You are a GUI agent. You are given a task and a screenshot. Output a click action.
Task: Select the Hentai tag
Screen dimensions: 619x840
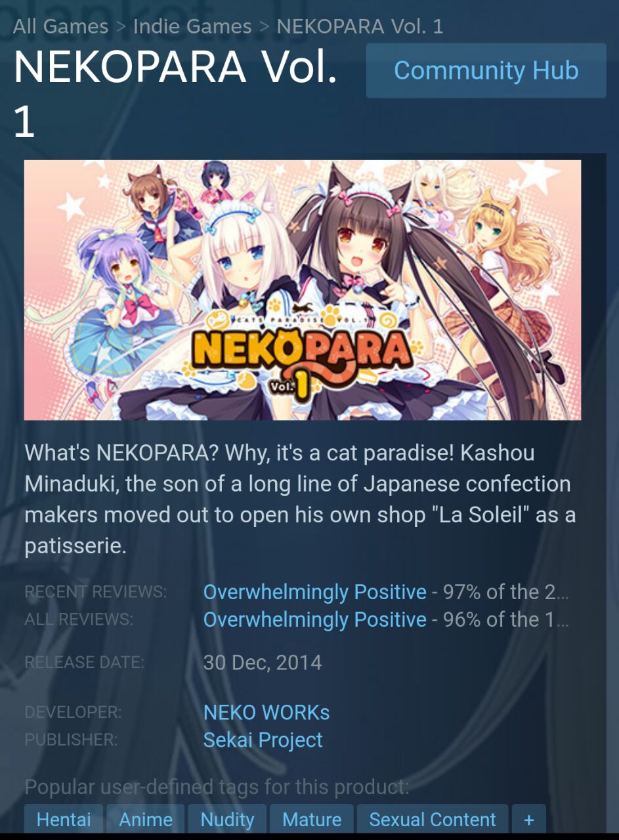click(x=64, y=819)
